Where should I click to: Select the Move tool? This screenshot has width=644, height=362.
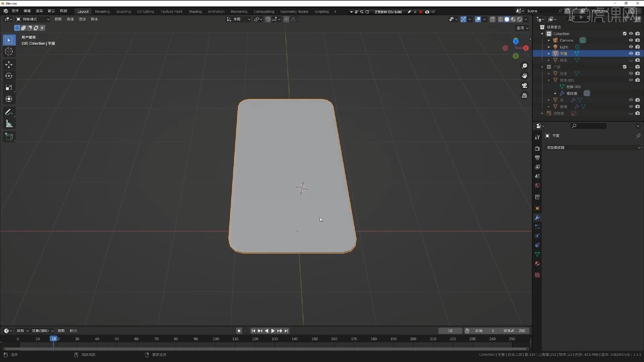point(9,64)
